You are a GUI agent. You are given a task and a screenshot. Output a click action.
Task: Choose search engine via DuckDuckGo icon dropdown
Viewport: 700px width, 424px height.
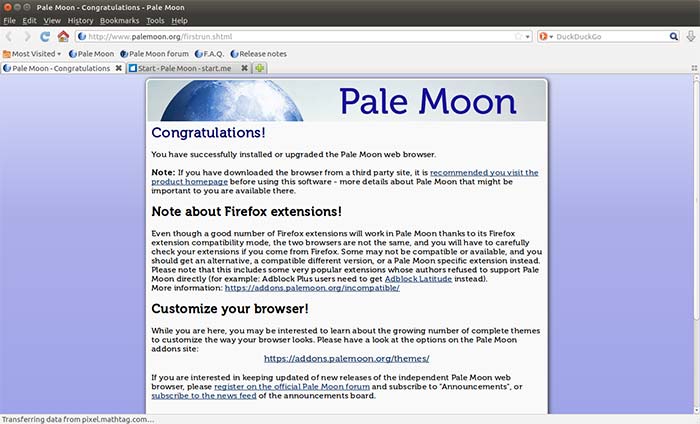(546, 37)
